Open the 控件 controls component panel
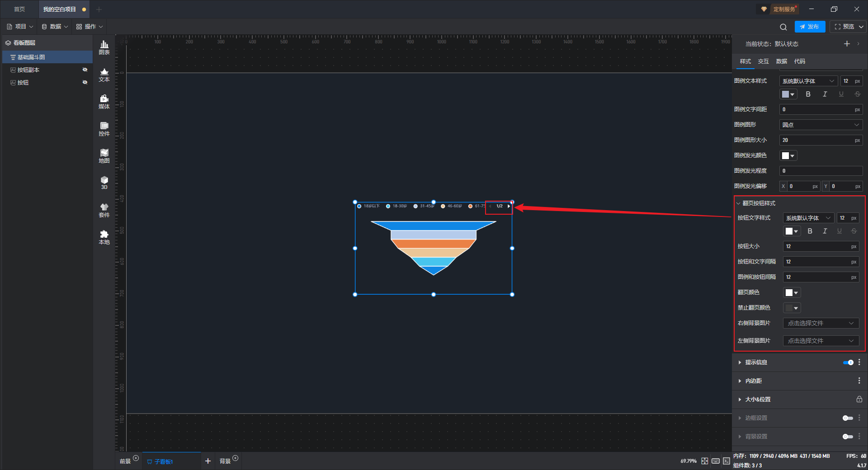 point(104,129)
